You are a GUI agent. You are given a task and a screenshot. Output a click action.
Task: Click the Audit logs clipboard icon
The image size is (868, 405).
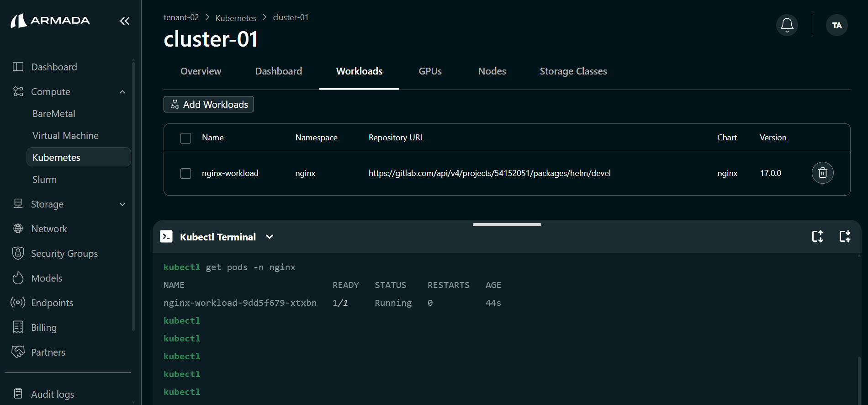pyautogui.click(x=18, y=394)
